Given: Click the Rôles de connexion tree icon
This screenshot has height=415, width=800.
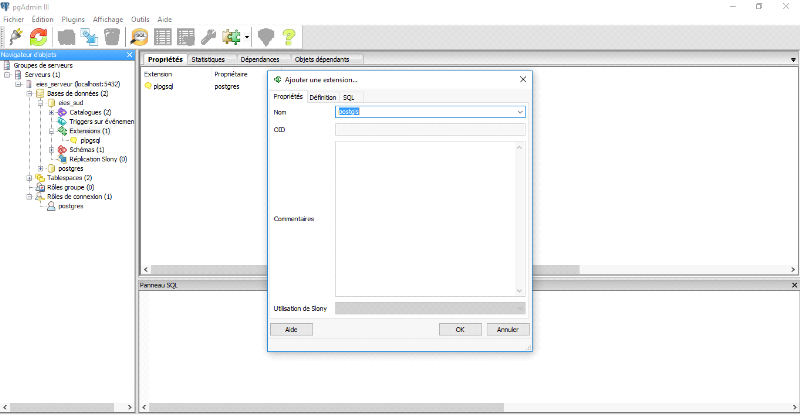Looking at the screenshot, I should (40, 197).
